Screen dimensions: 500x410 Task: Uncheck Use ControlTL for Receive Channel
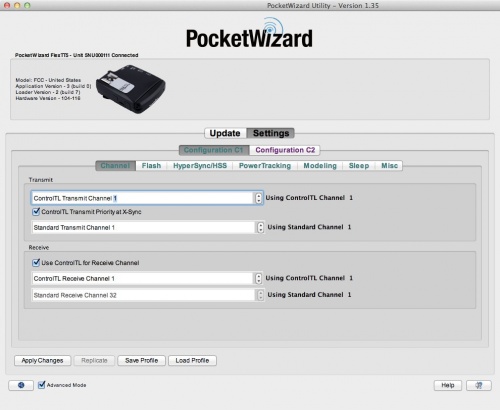pyautogui.click(x=36, y=262)
